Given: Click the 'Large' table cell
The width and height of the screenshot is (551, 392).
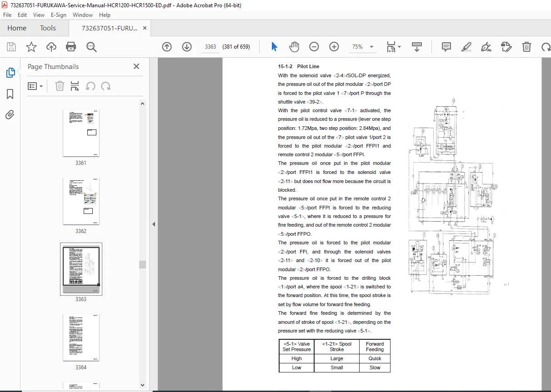Looking at the screenshot, I should (336, 358).
